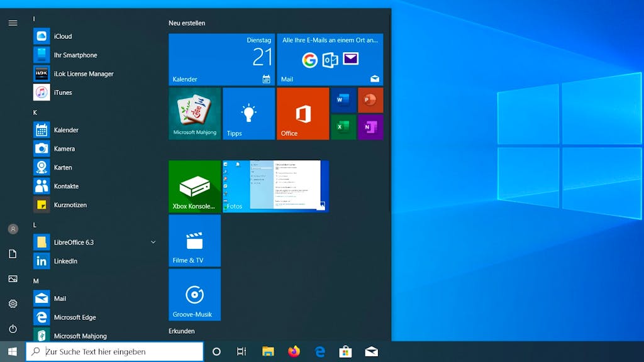Launch Excel from small tile
Viewport: 644px width, 362px height.
click(x=343, y=127)
